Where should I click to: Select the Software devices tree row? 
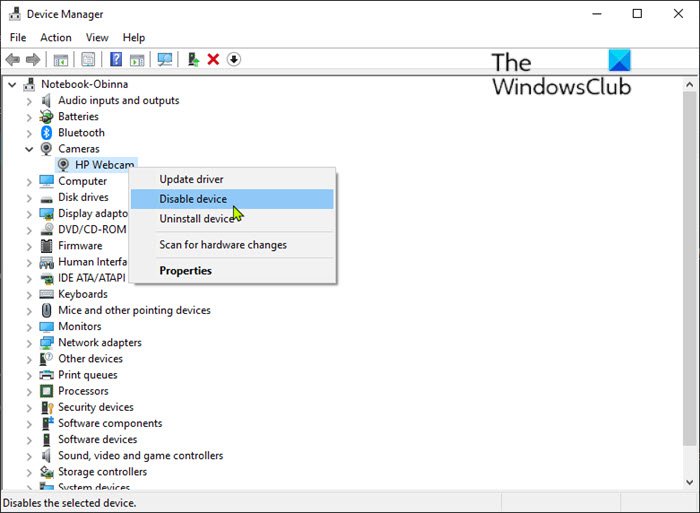point(98,439)
